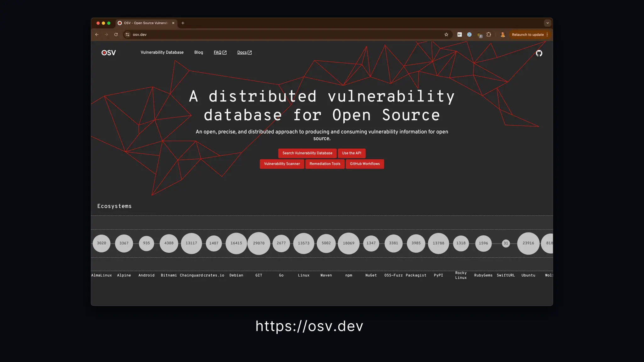Click Vulnerability Scanner button
Viewport: 644px width, 362px height.
point(282,164)
